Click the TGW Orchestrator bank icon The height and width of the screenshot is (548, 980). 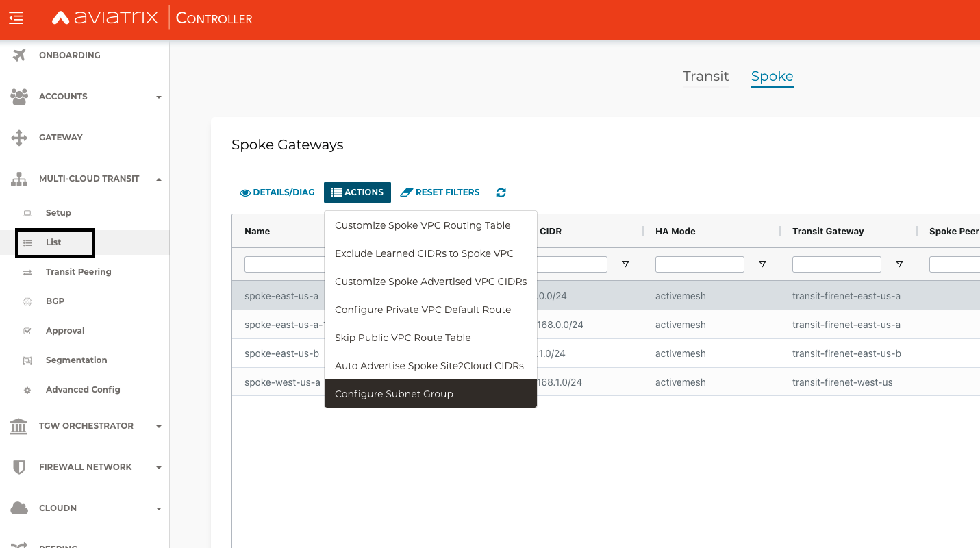18,425
